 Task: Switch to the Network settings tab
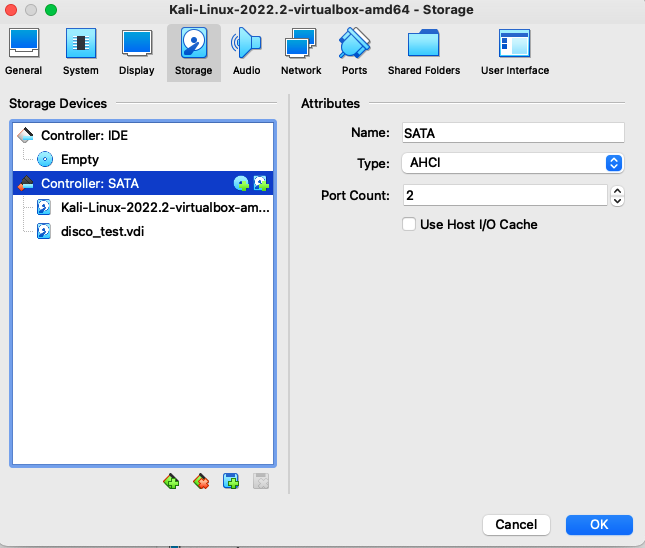(x=301, y=53)
